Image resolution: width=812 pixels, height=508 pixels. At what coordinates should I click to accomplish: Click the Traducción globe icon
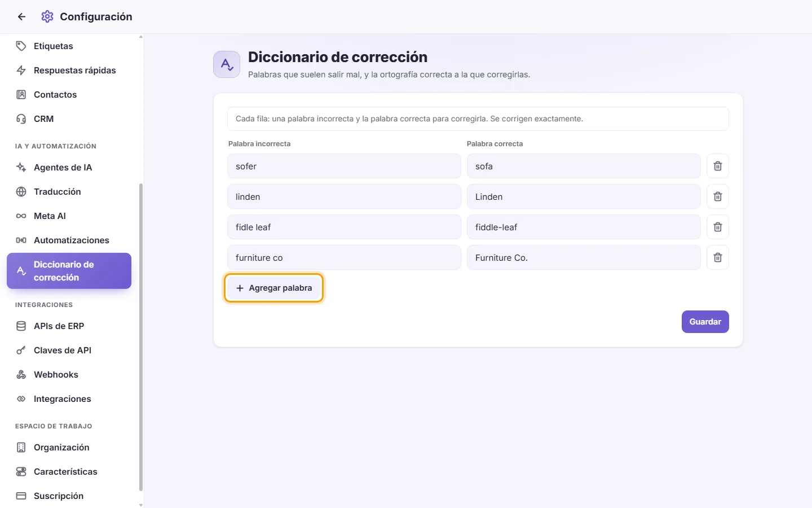pyautogui.click(x=21, y=192)
